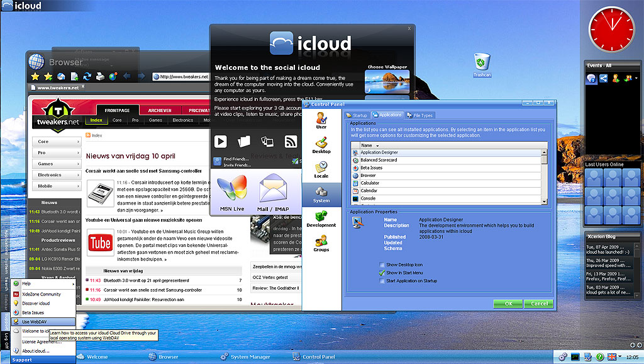Select Beta Issues in the application list
The width and height of the screenshot is (644, 364).
(447, 168)
